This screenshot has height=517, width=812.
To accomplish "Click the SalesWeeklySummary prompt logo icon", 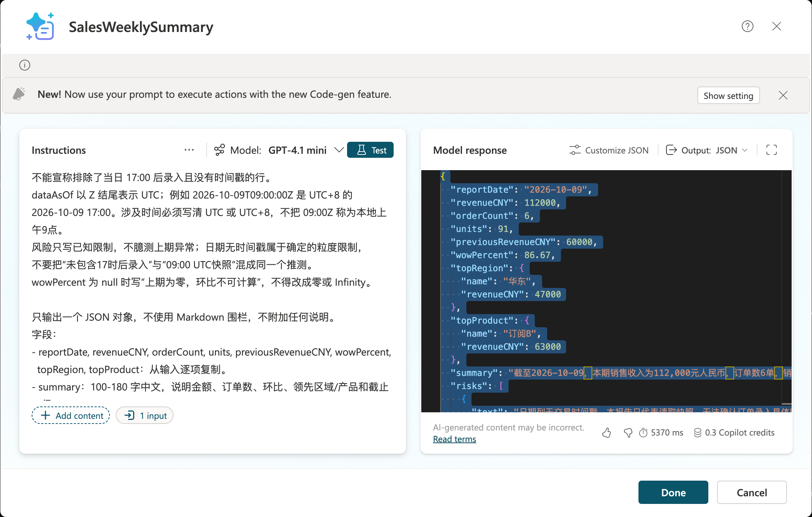I will (40, 26).
